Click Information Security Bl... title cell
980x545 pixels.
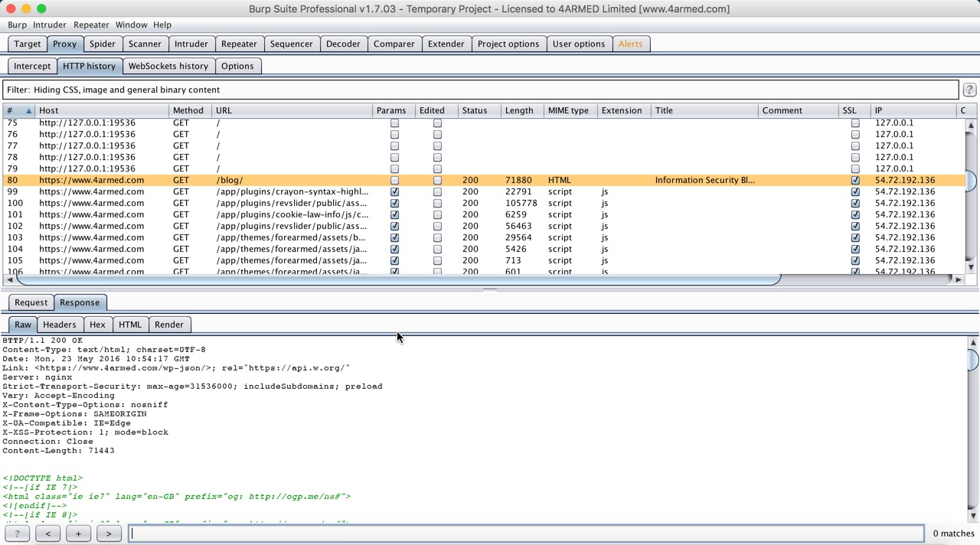(x=704, y=180)
